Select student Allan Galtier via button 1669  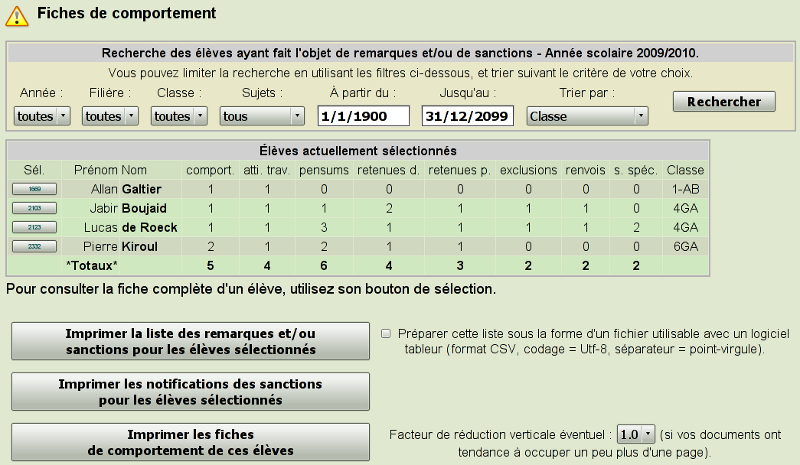pos(34,189)
